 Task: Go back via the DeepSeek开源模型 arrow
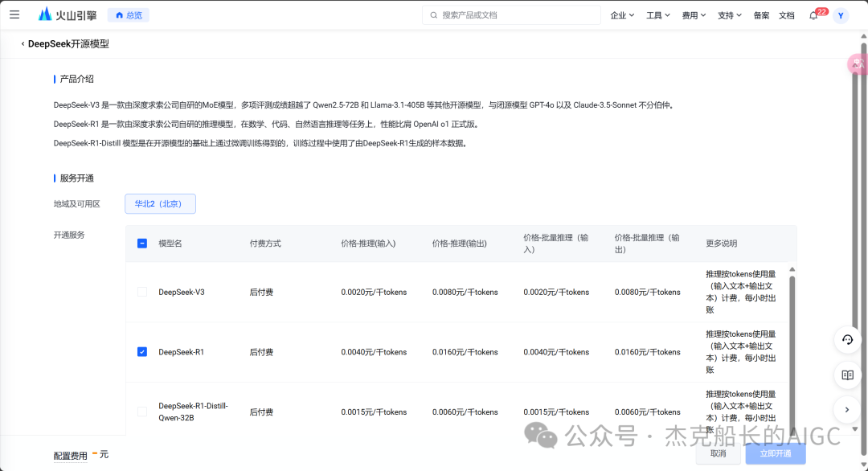click(x=23, y=43)
